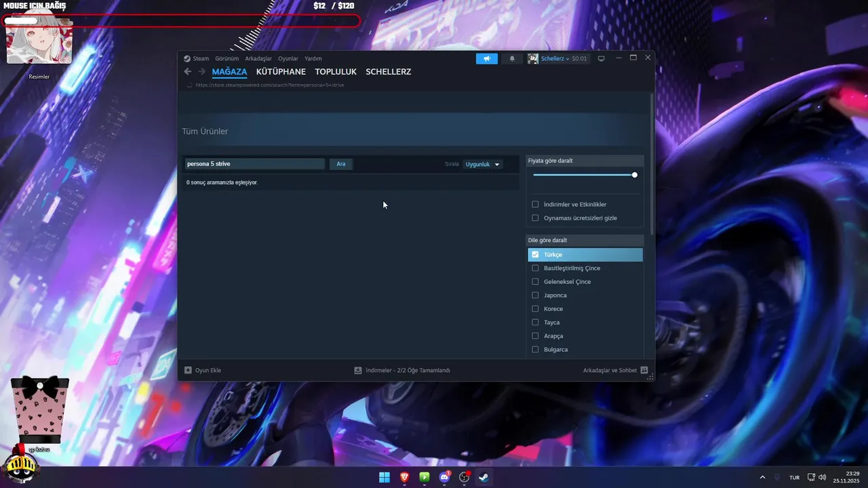Open the volume tray icon

coord(822,477)
